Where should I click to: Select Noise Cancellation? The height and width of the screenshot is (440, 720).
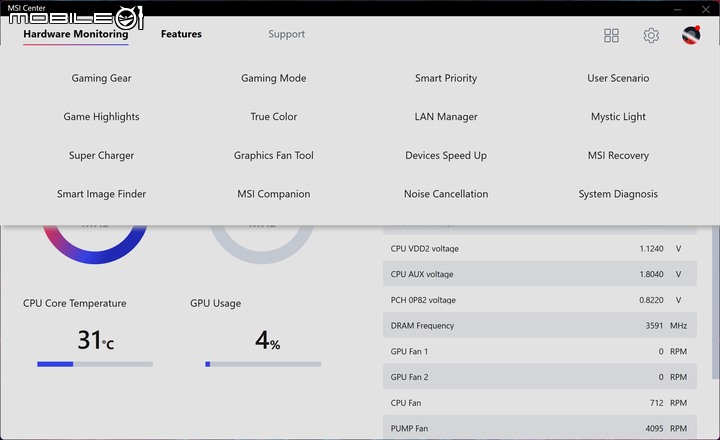446,194
